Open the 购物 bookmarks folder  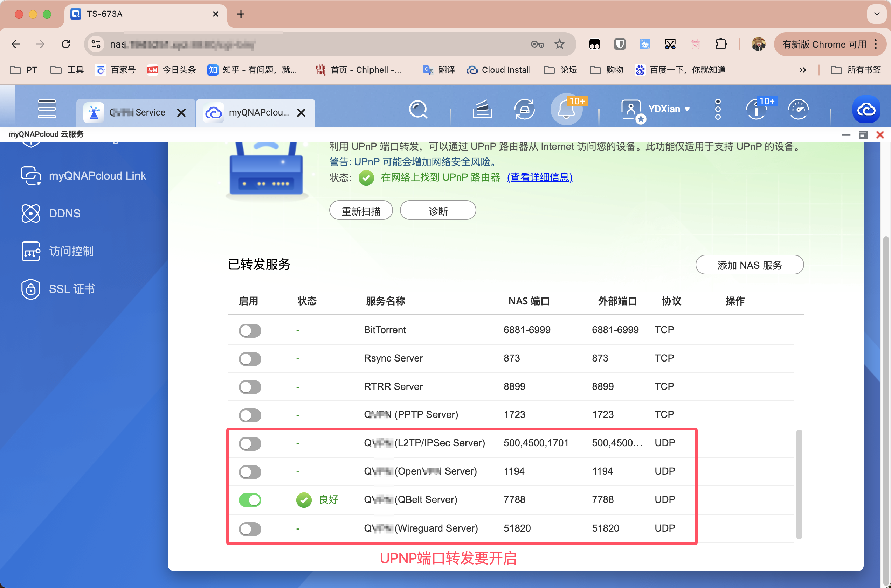(606, 70)
